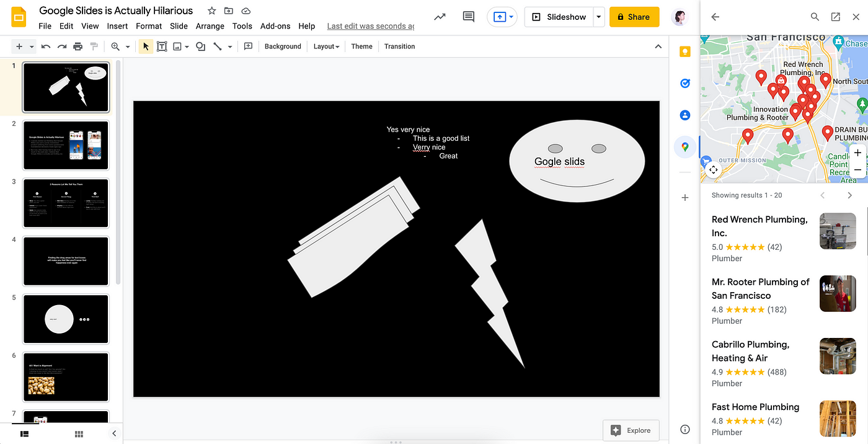This screenshot has width=868, height=444.
Task: Hide the menus with the collapse chevron
Action: click(658, 47)
